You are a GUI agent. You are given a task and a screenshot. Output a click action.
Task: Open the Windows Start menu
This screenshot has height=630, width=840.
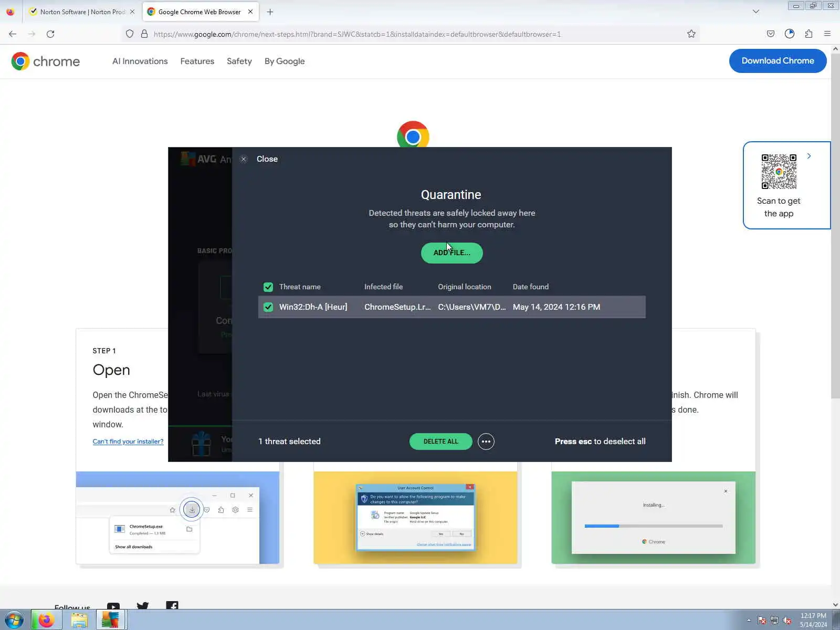pos(14,620)
